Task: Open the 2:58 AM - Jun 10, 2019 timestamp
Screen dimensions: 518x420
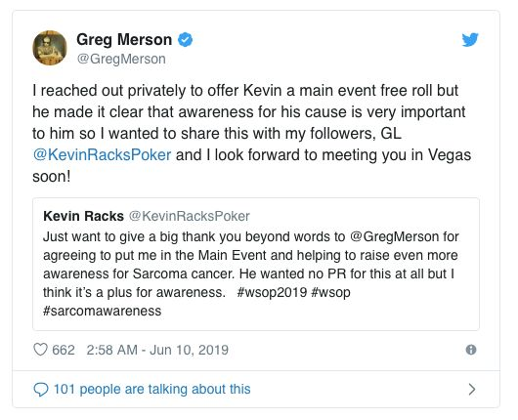Action: pyautogui.click(x=157, y=350)
